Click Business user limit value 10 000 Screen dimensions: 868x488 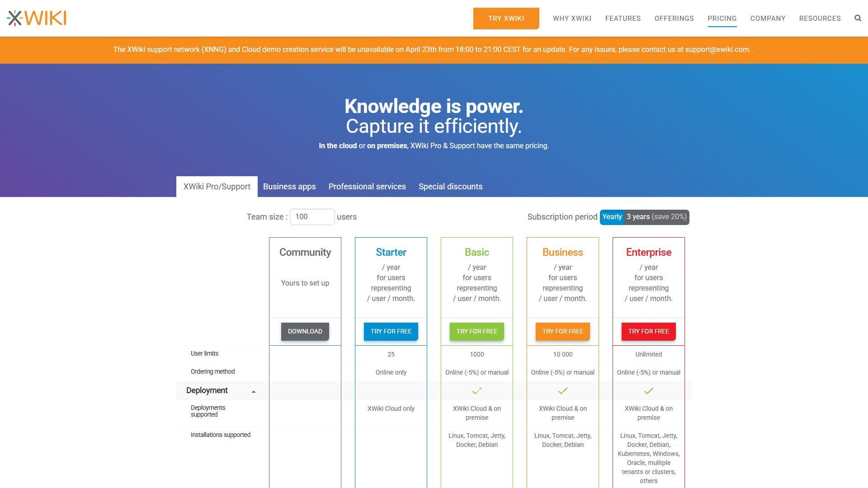click(x=563, y=354)
